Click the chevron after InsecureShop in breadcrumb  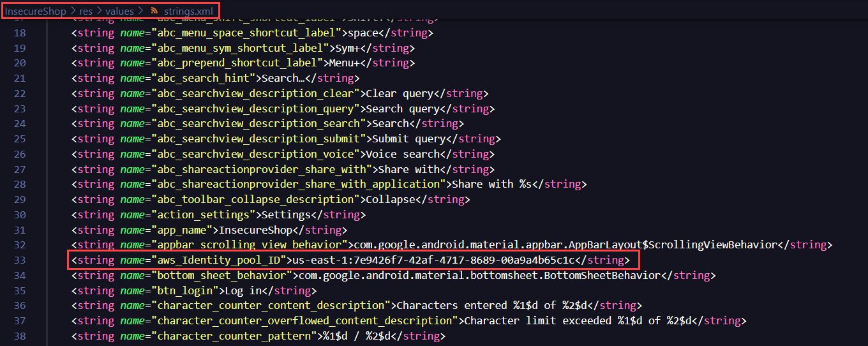(x=73, y=11)
